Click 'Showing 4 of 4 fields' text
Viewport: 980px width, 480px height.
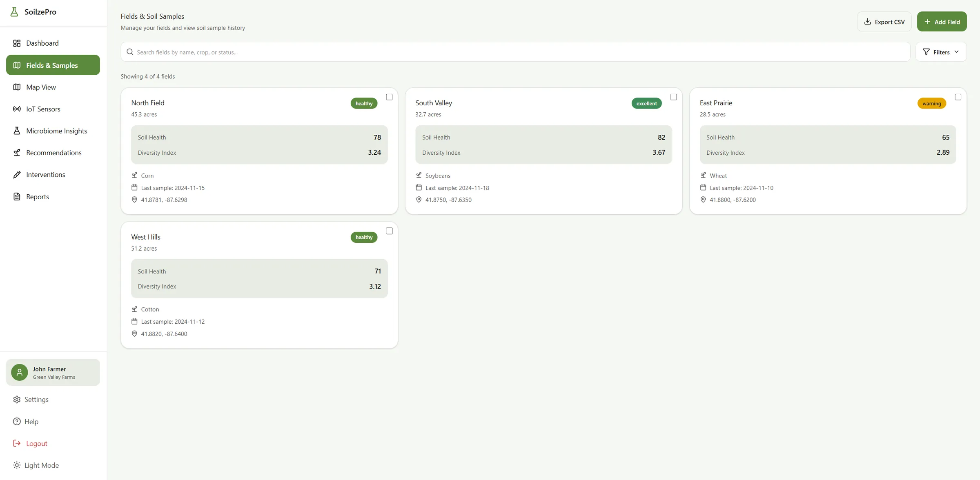click(147, 76)
